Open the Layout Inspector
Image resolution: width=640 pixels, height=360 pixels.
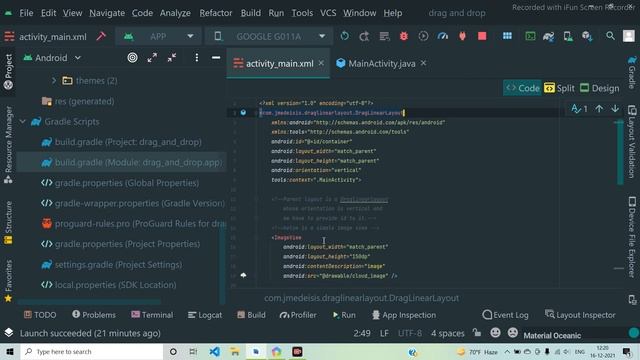(x=580, y=315)
